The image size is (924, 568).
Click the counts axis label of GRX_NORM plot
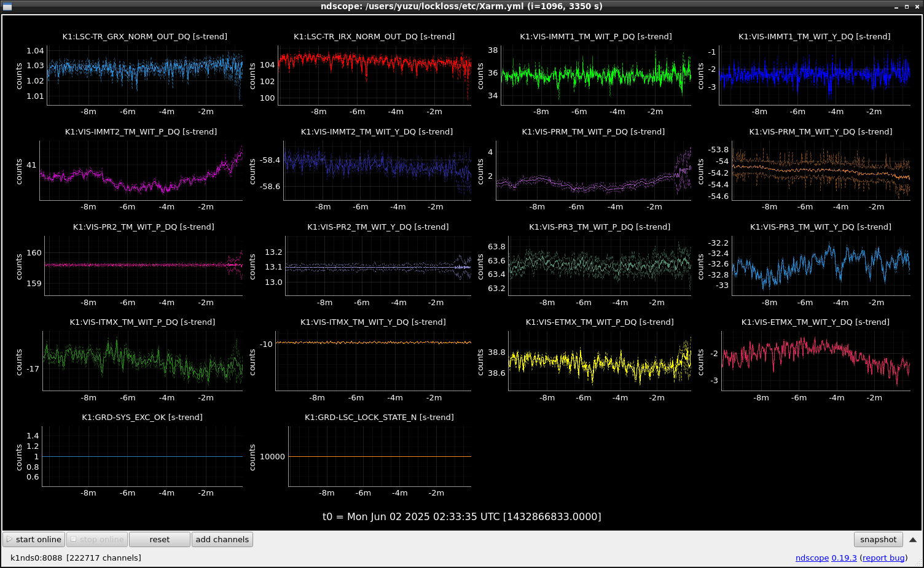(x=19, y=76)
